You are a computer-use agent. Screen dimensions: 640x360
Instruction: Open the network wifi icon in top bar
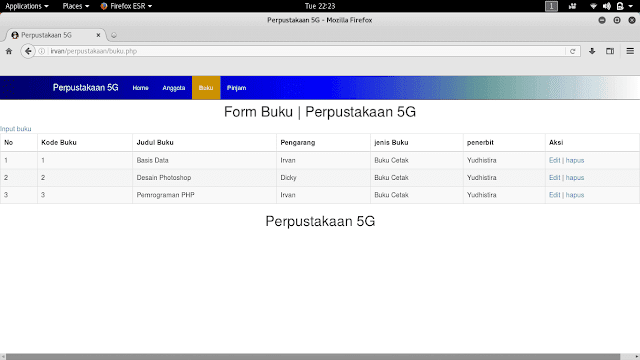(x=593, y=6)
